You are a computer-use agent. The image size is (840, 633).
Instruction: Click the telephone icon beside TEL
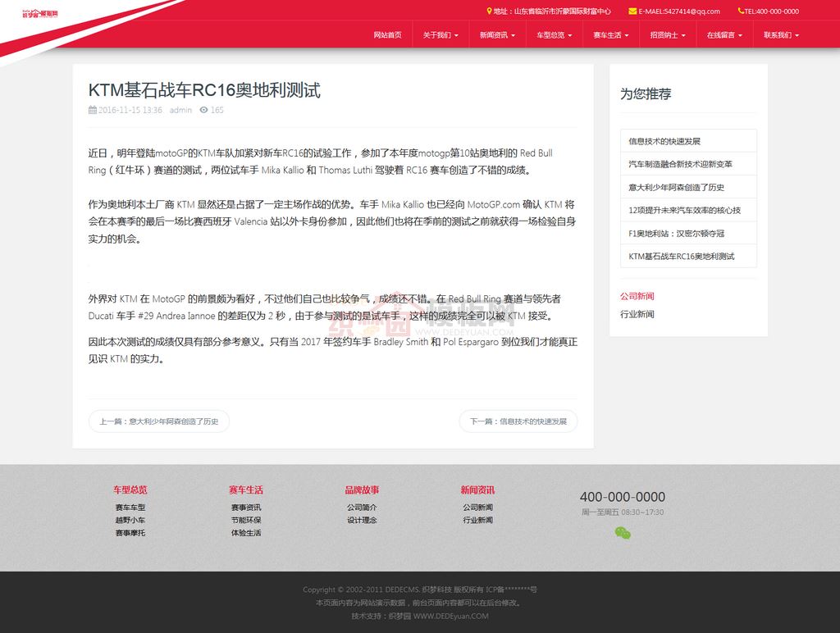(741, 11)
